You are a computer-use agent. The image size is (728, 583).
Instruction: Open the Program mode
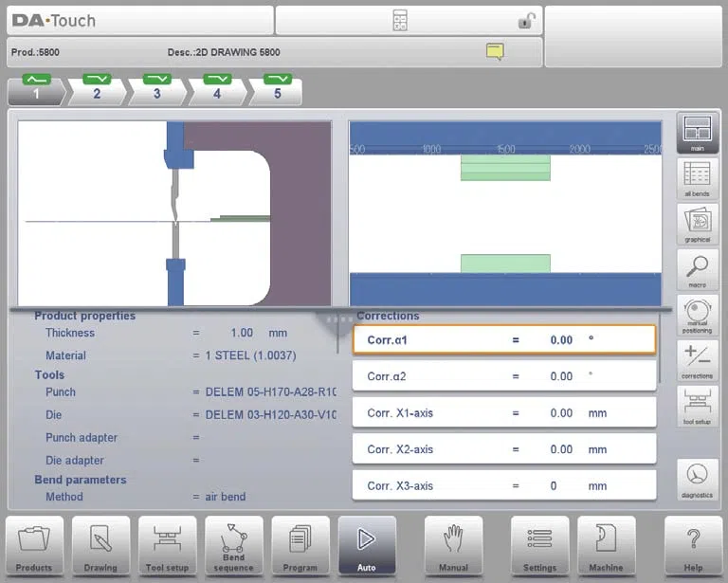click(300, 546)
